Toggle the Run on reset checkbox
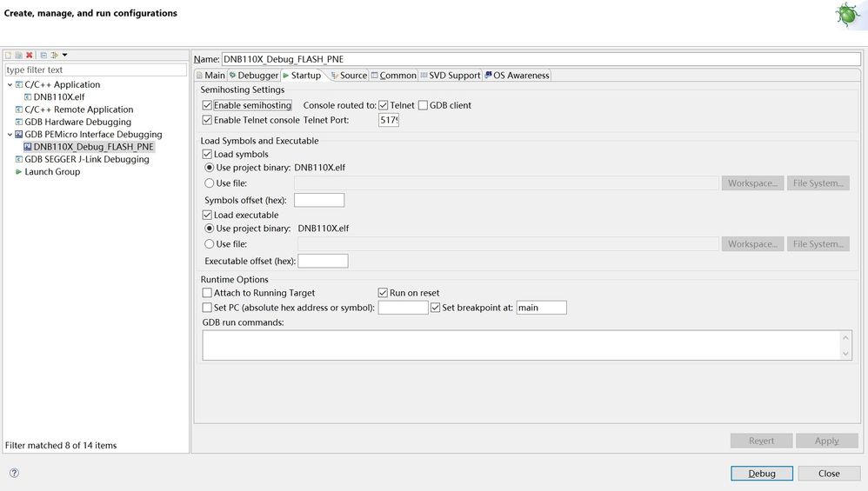Image resolution: width=868 pixels, height=491 pixels. click(383, 293)
